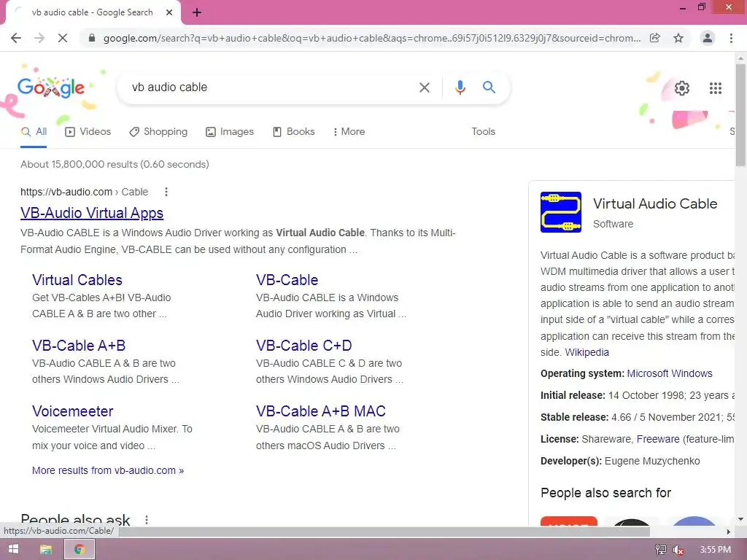The height and width of the screenshot is (560, 747).
Task: Open the search Tools options
Action: (x=483, y=132)
